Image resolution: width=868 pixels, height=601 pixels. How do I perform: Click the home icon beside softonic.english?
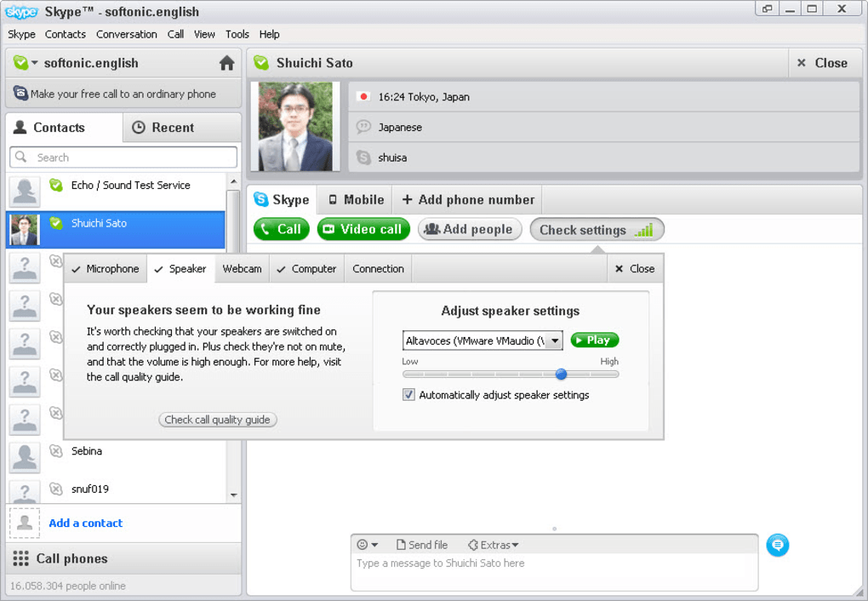point(226,63)
